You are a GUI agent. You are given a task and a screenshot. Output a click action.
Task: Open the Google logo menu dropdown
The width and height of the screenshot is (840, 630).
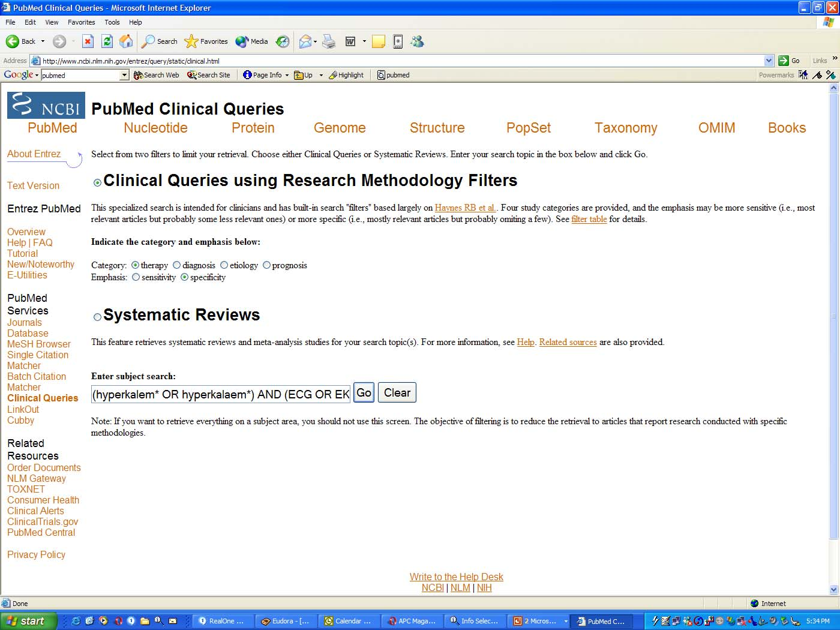coord(37,75)
